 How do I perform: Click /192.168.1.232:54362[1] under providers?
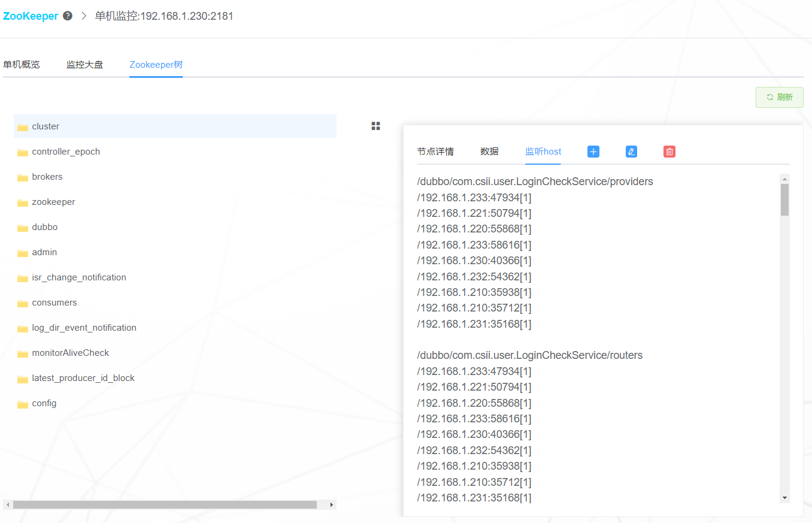(x=474, y=277)
